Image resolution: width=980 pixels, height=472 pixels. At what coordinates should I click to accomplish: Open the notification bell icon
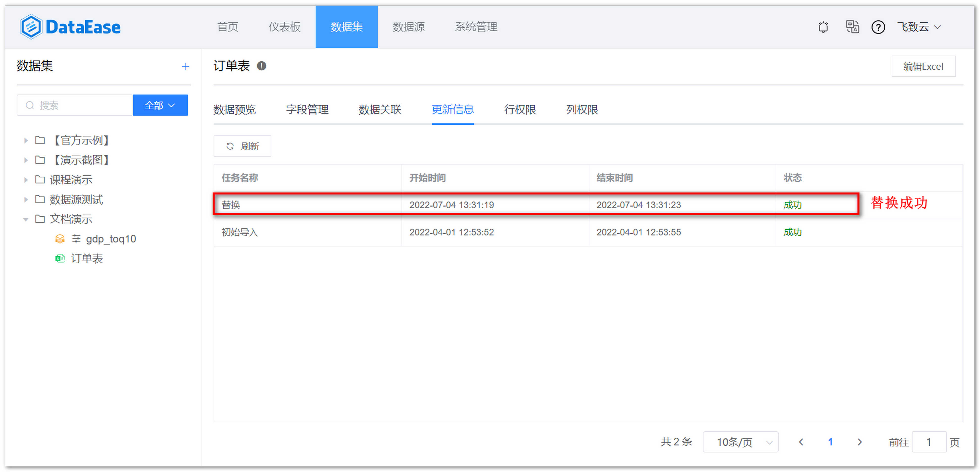823,27
